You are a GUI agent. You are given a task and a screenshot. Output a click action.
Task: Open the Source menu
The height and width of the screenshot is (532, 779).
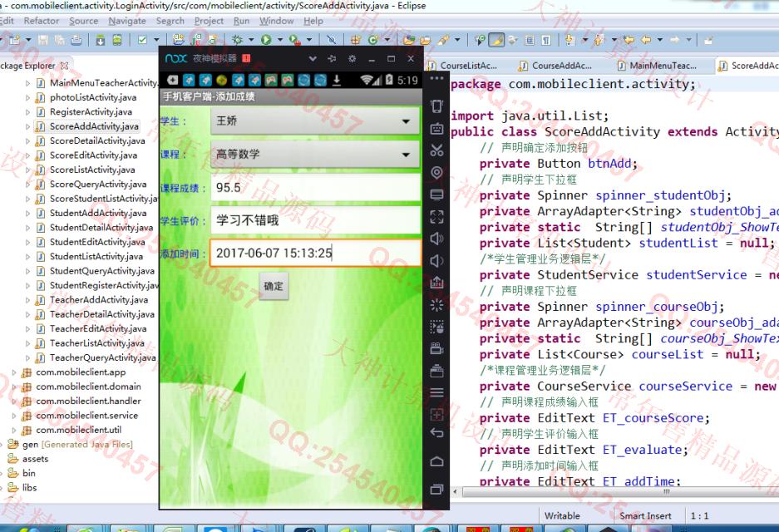[x=83, y=21]
